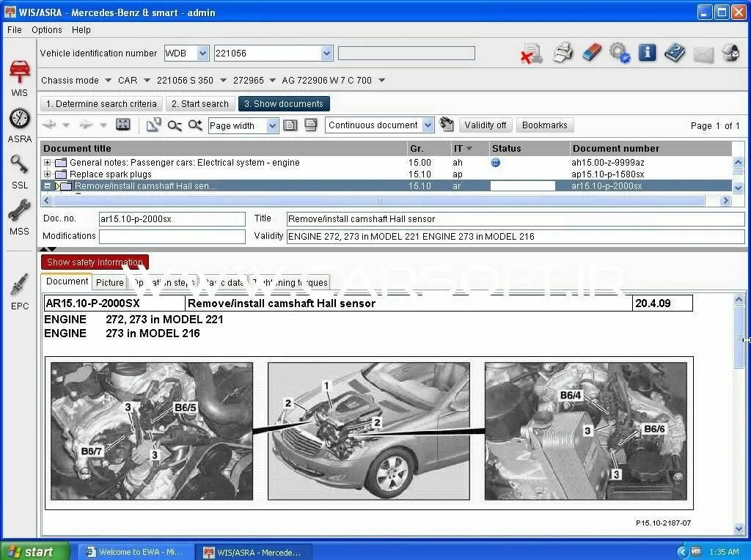Open the File menu
The height and width of the screenshot is (560, 751).
tap(15, 29)
